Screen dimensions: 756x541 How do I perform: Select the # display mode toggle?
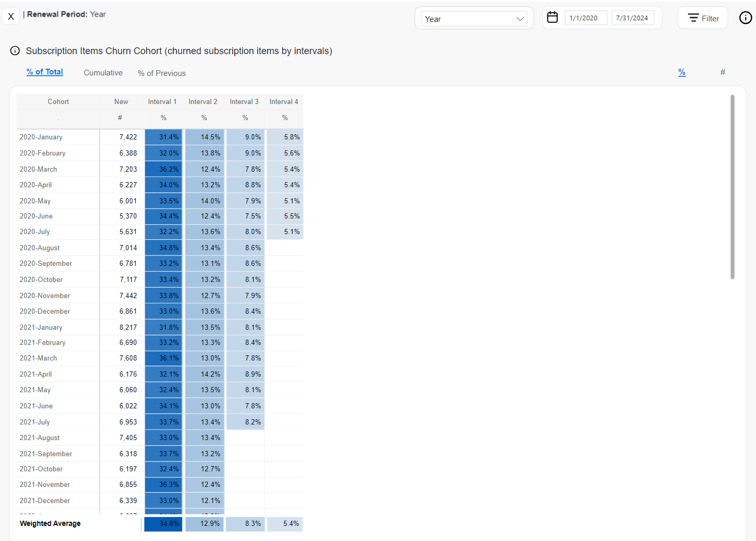tap(723, 72)
